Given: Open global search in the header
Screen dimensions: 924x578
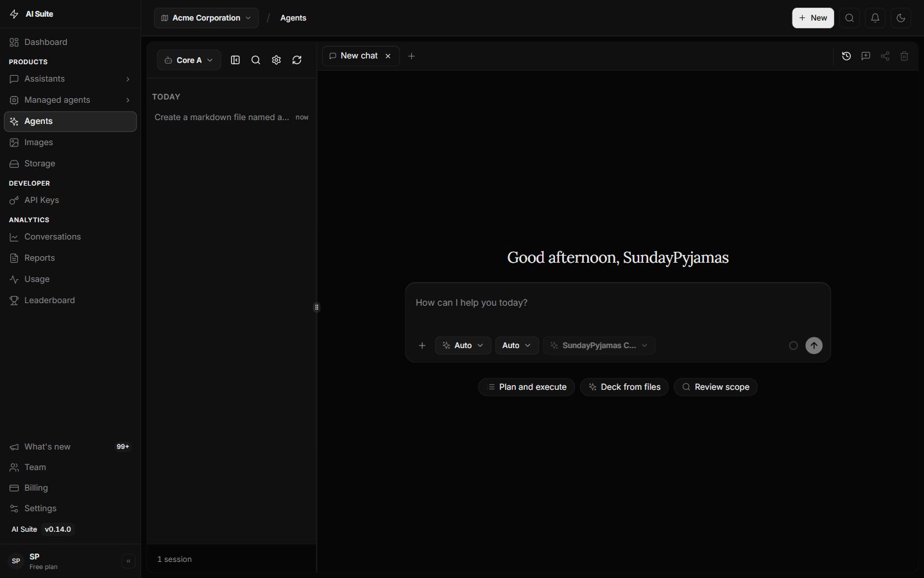Looking at the screenshot, I should pyautogui.click(x=850, y=18).
